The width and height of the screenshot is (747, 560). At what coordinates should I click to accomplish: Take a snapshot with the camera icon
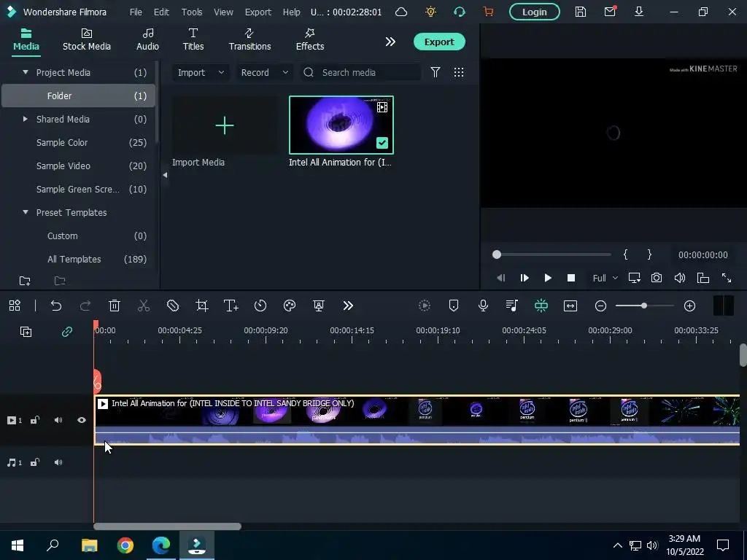pyautogui.click(x=657, y=278)
